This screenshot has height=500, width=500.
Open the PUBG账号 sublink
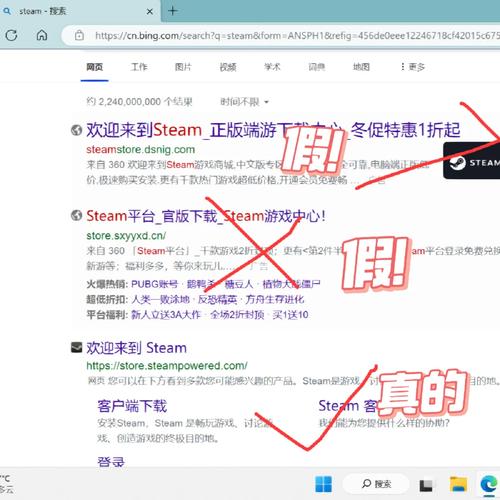[x=154, y=284]
